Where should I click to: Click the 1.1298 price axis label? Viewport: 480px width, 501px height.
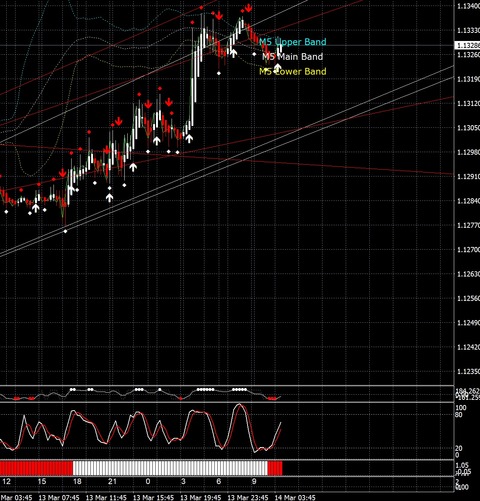[x=468, y=152]
